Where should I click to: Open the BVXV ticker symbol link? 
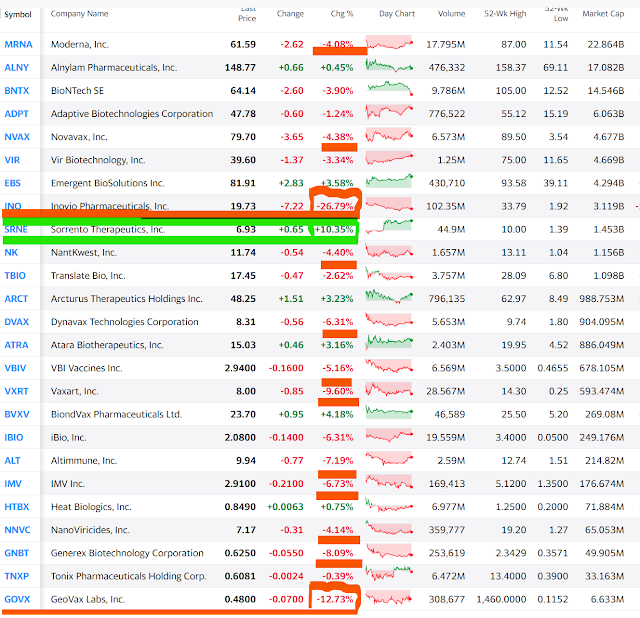point(17,414)
